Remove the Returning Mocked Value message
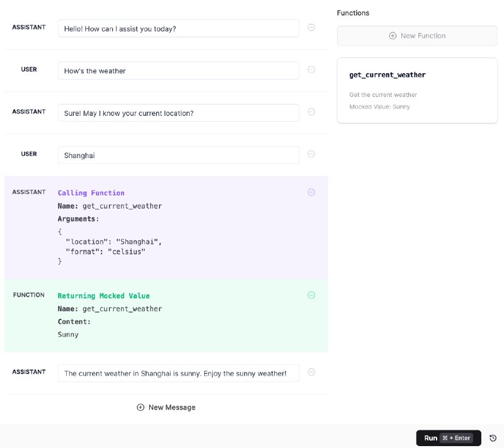 pyautogui.click(x=311, y=295)
